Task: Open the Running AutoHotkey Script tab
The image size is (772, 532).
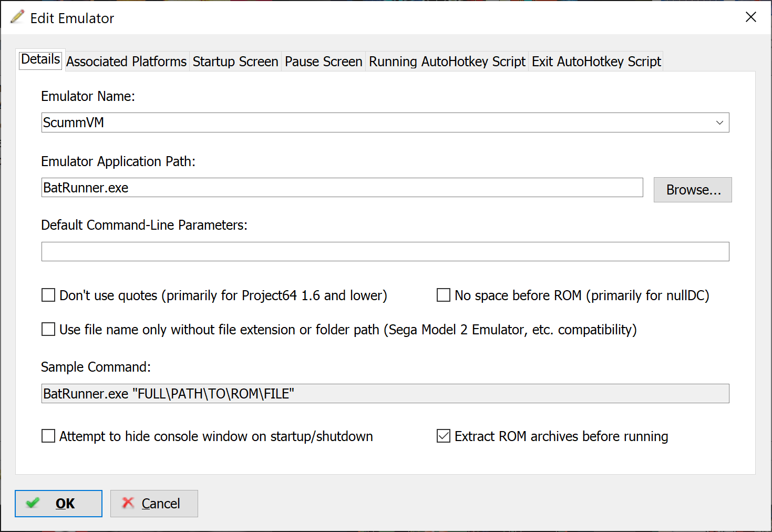Action: pos(447,62)
